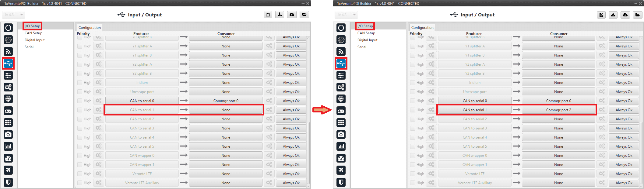Select Serial in right window menu
The width and height of the screenshot is (644, 189).
coord(362,47)
